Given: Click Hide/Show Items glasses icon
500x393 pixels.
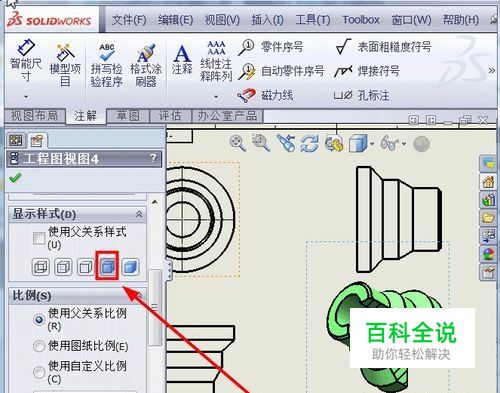Looking at the screenshot, I should click(389, 144).
